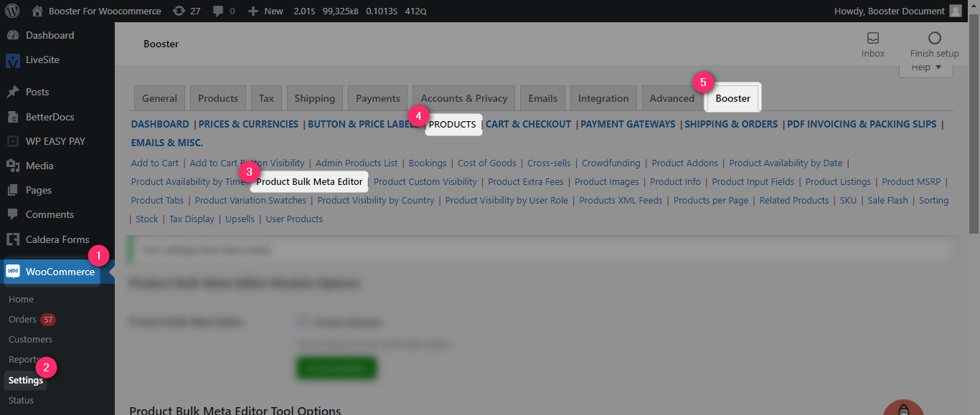Image resolution: width=980 pixels, height=415 pixels.
Task: Click the BetterDocs icon in sidebar
Action: point(12,117)
